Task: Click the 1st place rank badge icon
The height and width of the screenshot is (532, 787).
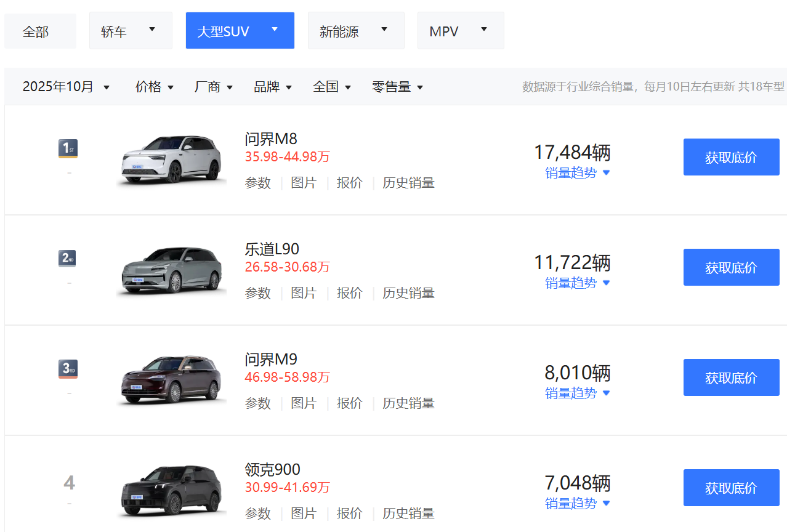Action: point(68,148)
